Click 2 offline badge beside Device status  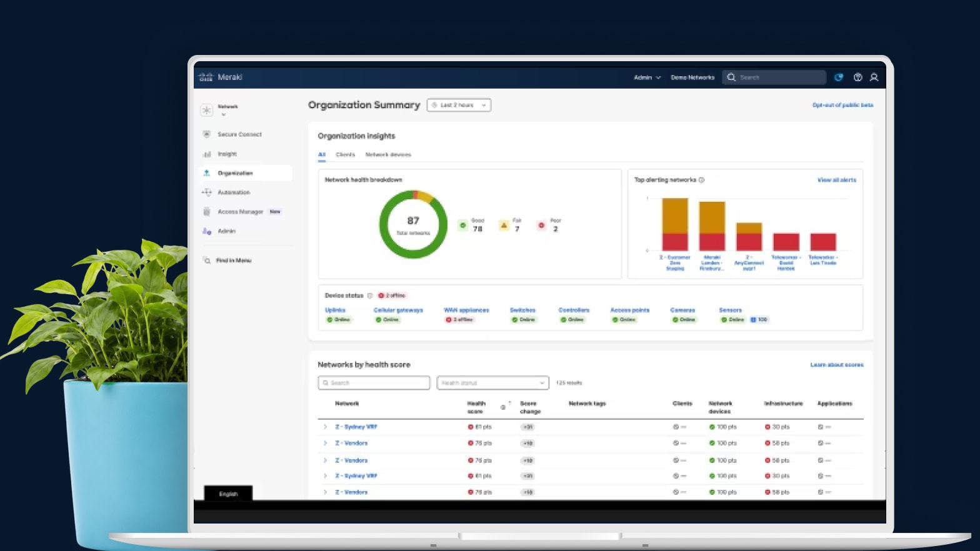392,295
